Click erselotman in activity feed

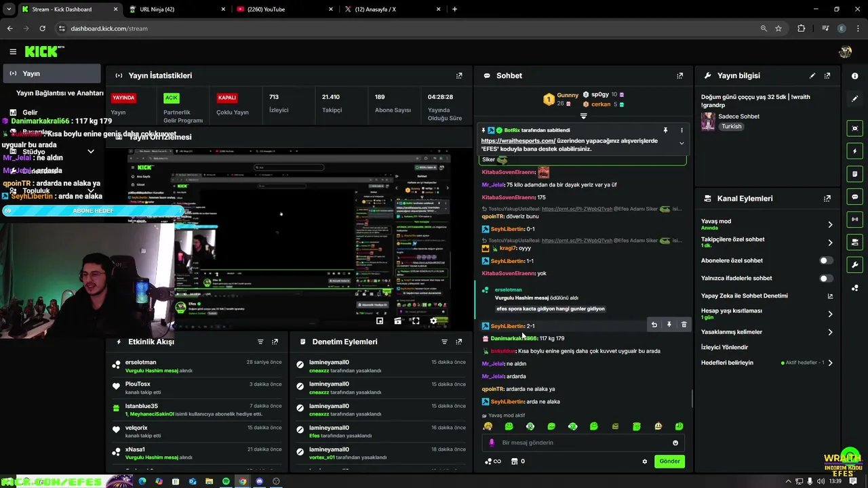click(141, 362)
